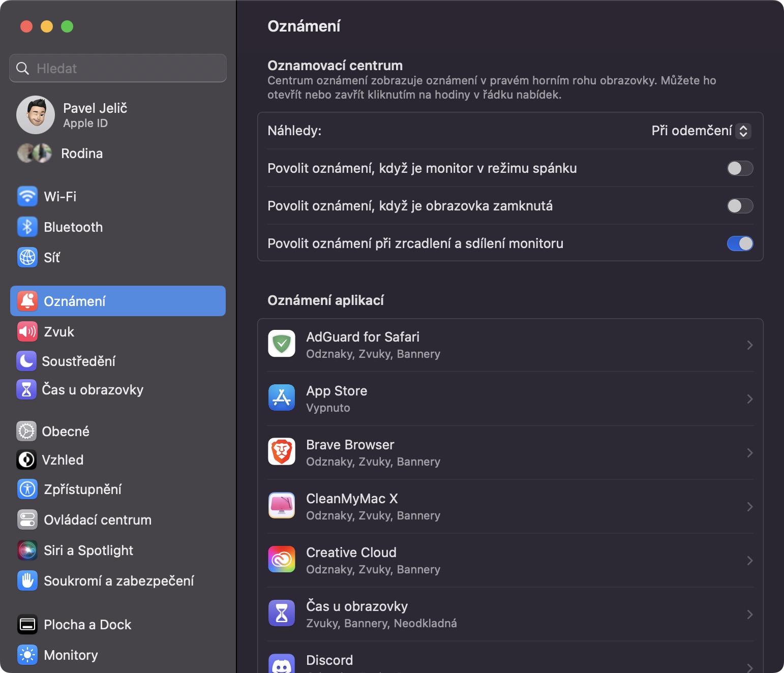
Task: Open Pavel Jelič Apple ID account
Action: pos(95,115)
